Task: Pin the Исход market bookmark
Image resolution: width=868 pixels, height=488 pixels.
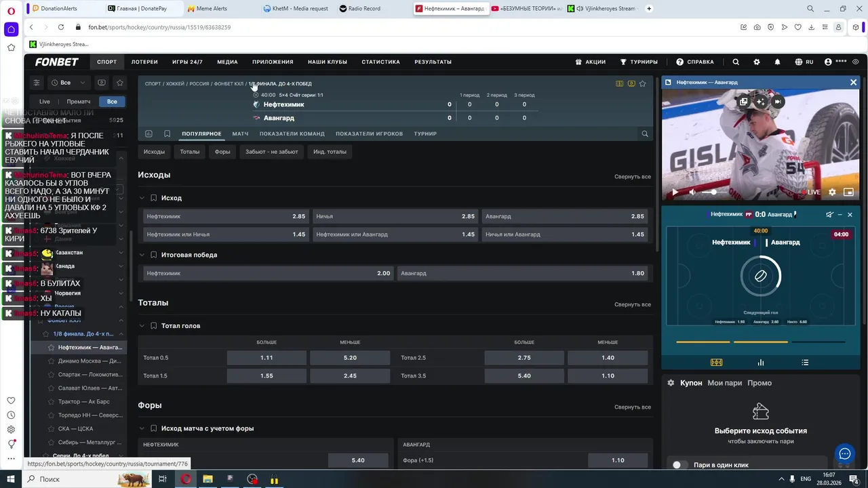Action: (154, 198)
